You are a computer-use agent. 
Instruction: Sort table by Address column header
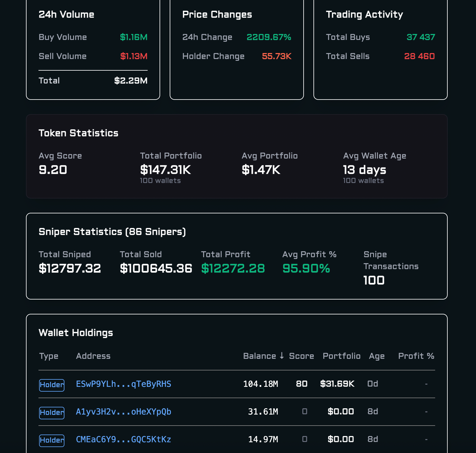(93, 356)
